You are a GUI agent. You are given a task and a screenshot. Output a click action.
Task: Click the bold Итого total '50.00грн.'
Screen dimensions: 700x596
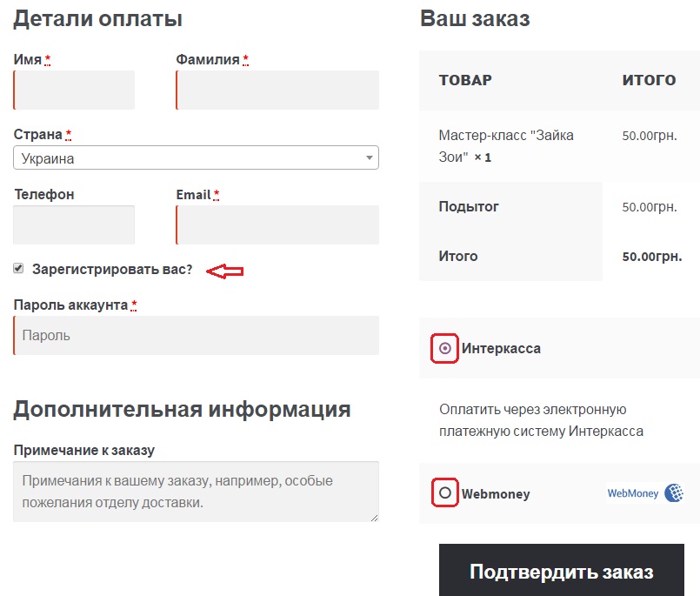click(652, 257)
